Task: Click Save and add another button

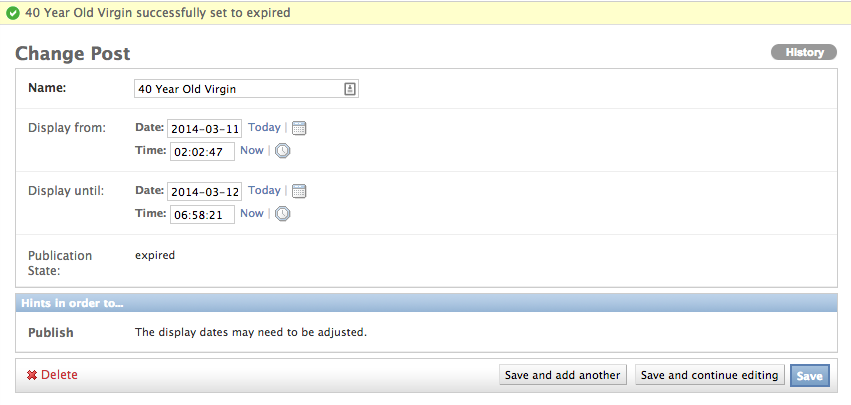Action: pos(563,375)
